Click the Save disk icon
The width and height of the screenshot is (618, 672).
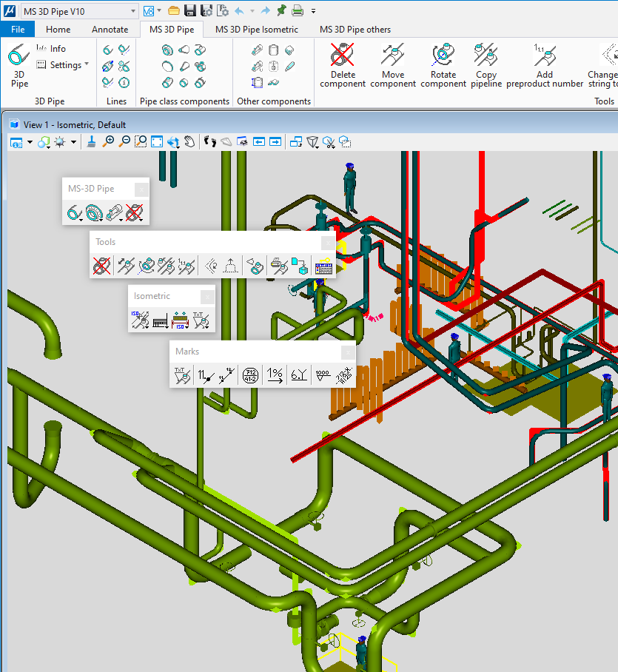pos(190,10)
